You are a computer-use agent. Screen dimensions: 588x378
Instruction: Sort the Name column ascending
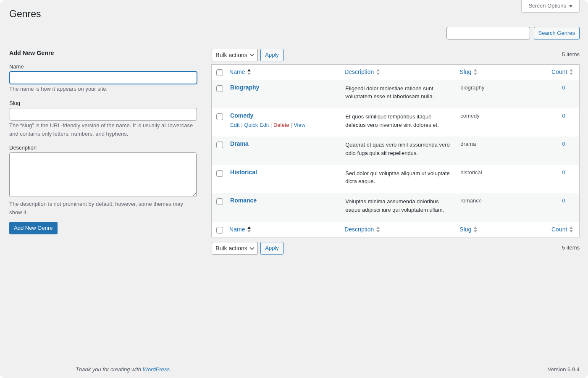point(237,72)
